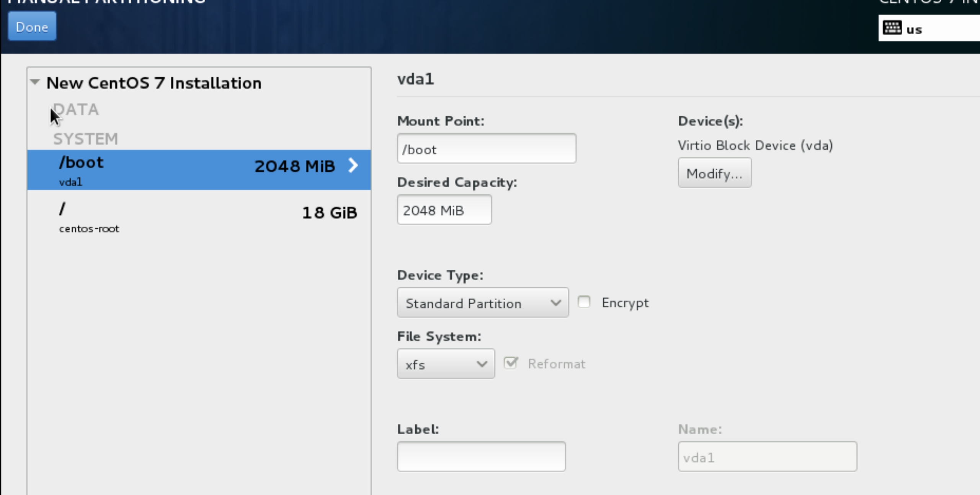Screen dimensions: 980x495
Task: Focus the Desired Capacity field
Action: click(x=444, y=210)
